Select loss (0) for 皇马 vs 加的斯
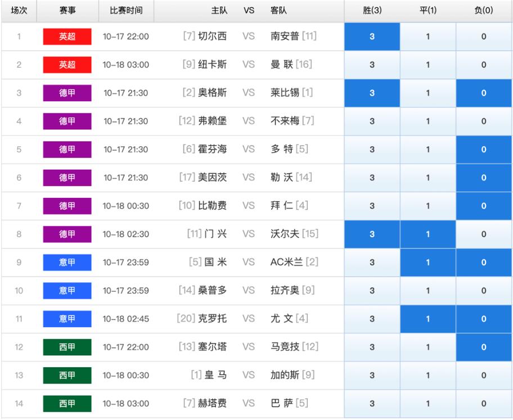 tap(484, 376)
